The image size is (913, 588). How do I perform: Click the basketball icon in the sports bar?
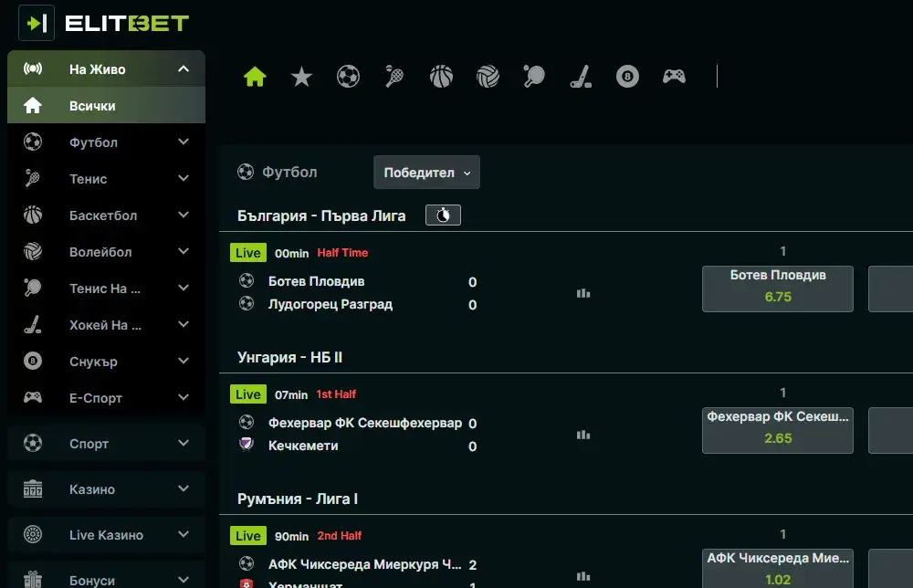[440, 77]
